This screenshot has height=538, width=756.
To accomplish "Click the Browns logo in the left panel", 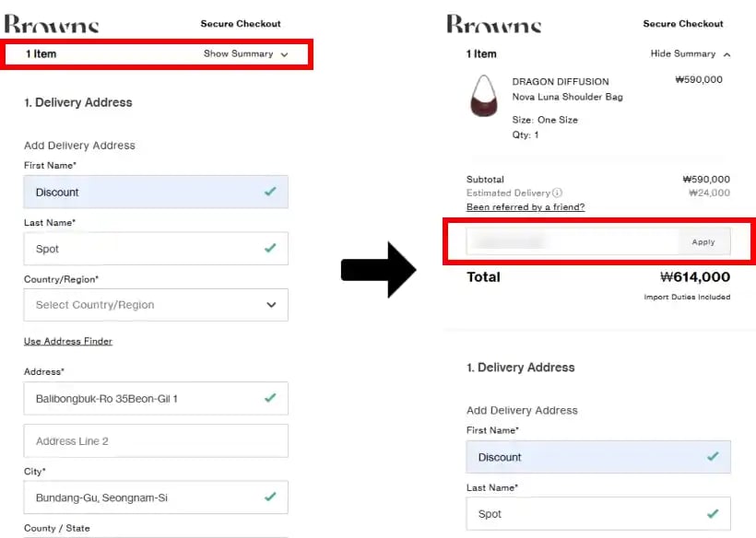I will click(52, 25).
